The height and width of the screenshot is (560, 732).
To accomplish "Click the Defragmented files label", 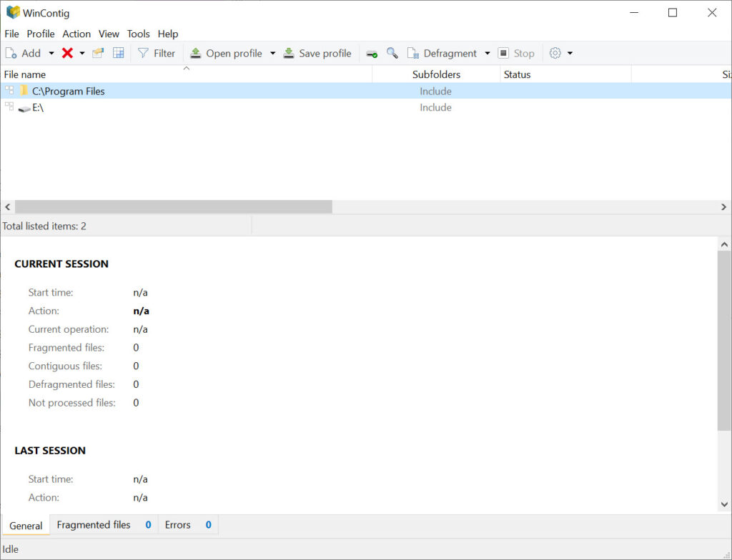I will click(71, 384).
